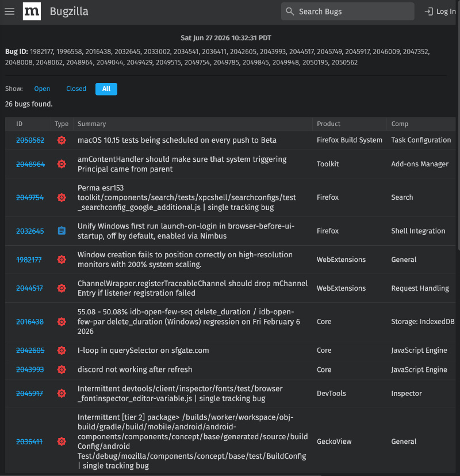This screenshot has width=460, height=476.
Task: Sort by ID column header
Action: 20,124
